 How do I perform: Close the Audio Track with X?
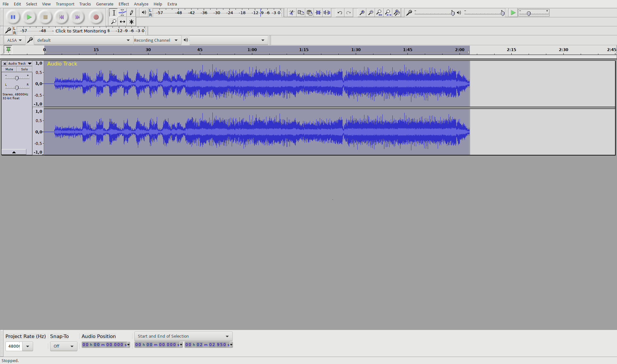pos(4,64)
